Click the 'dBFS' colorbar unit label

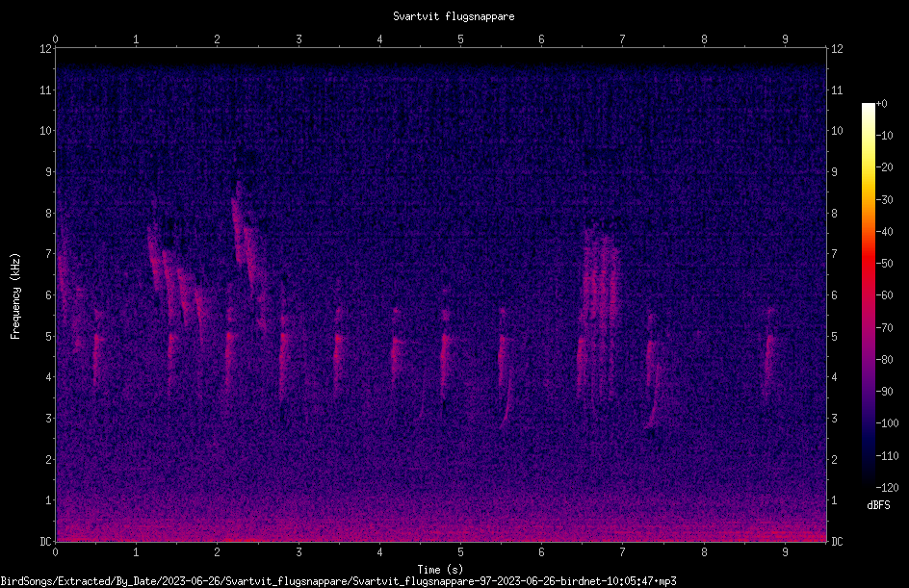click(878, 505)
